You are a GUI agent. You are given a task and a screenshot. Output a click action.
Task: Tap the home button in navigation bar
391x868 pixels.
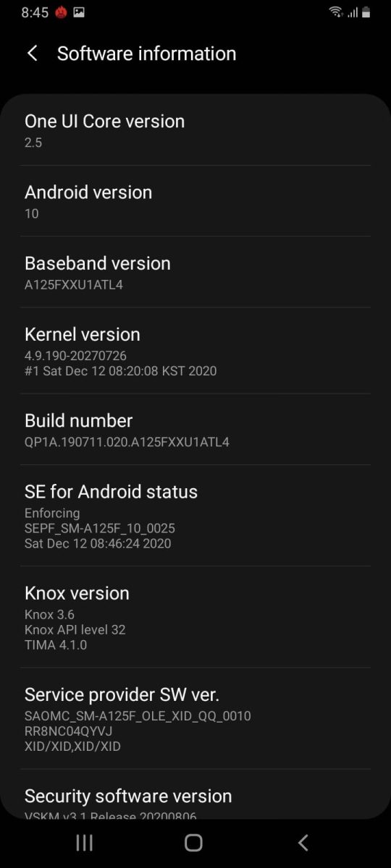[193, 842]
